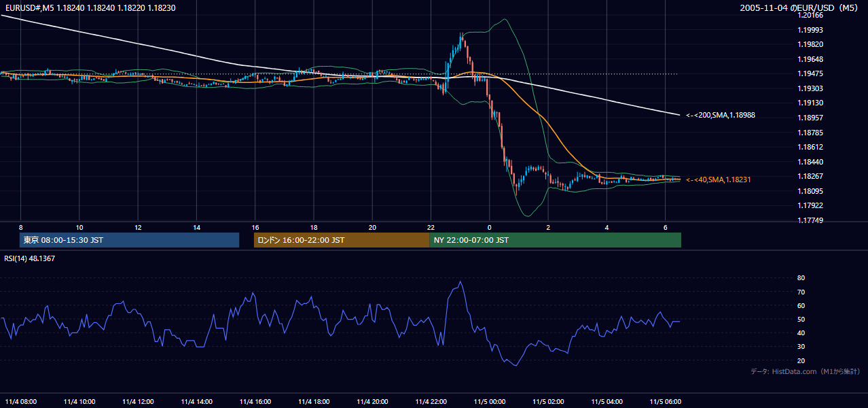Click hour 8 on price chart time axis
Screen dimensions: 868x408
tap(21, 228)
